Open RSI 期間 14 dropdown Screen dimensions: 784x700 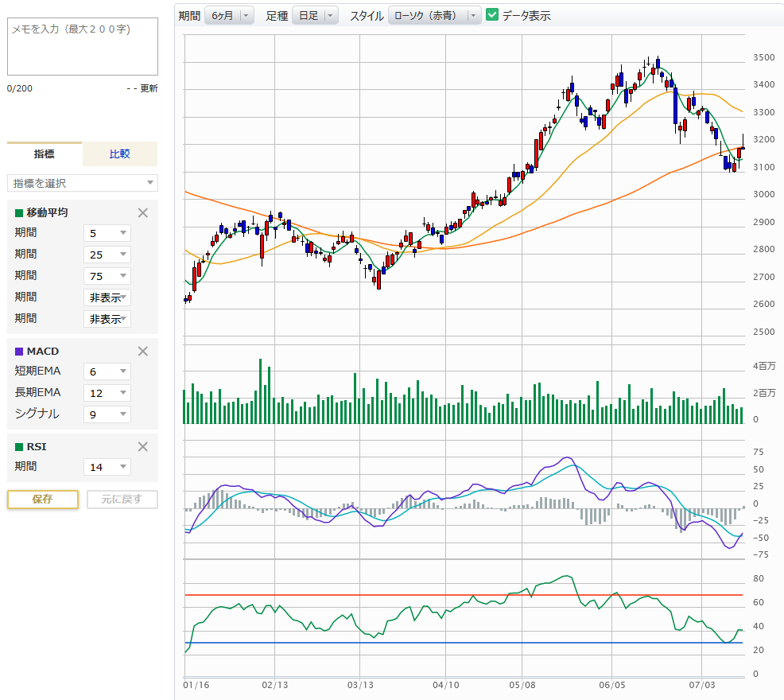(x=107, y=467)
